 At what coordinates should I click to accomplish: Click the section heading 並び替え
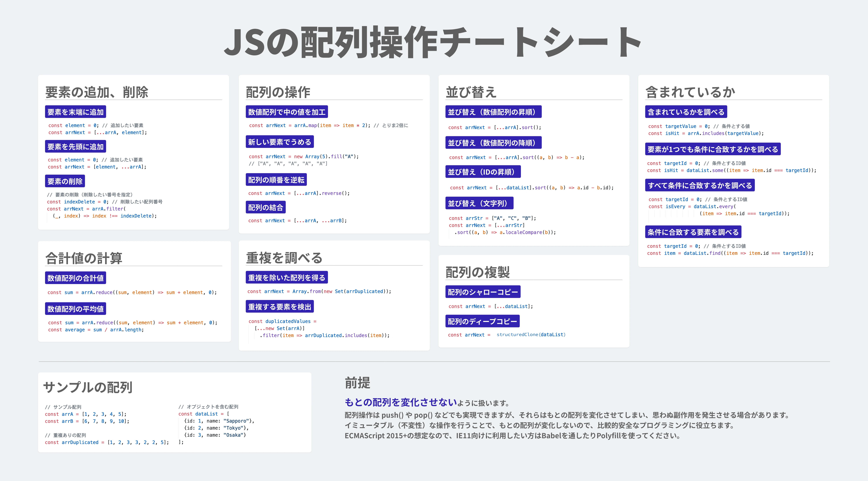click(471, 92)
